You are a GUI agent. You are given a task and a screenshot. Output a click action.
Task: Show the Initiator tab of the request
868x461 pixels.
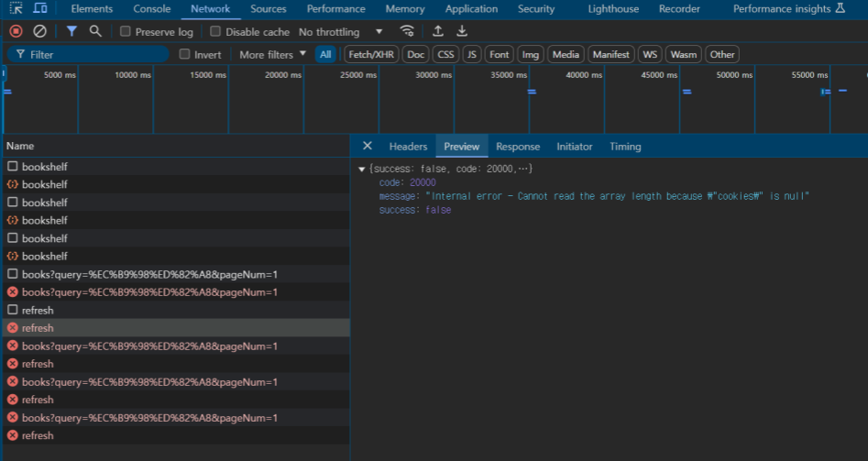pos(575,147)
